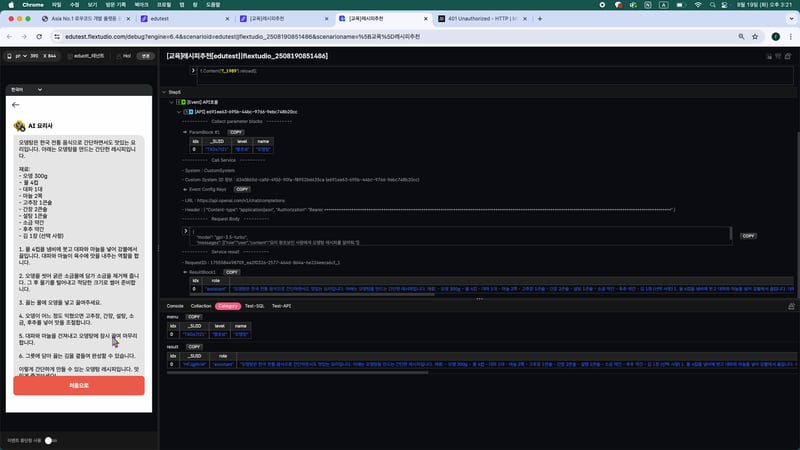Click COPY next to ParamBlock #1
This screenshot has height=450, width=800.
[x=236, y=131]
